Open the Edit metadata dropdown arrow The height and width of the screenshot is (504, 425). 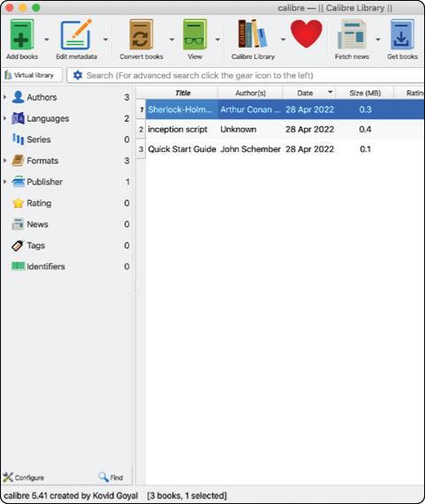105,39
